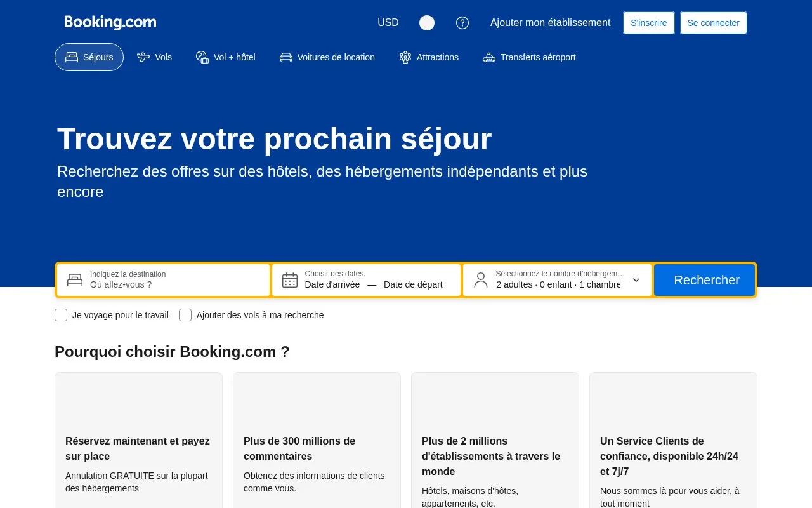Click the airplane icon next to Vols
Viewport: 812px width, 508px height.
point(143,57)
